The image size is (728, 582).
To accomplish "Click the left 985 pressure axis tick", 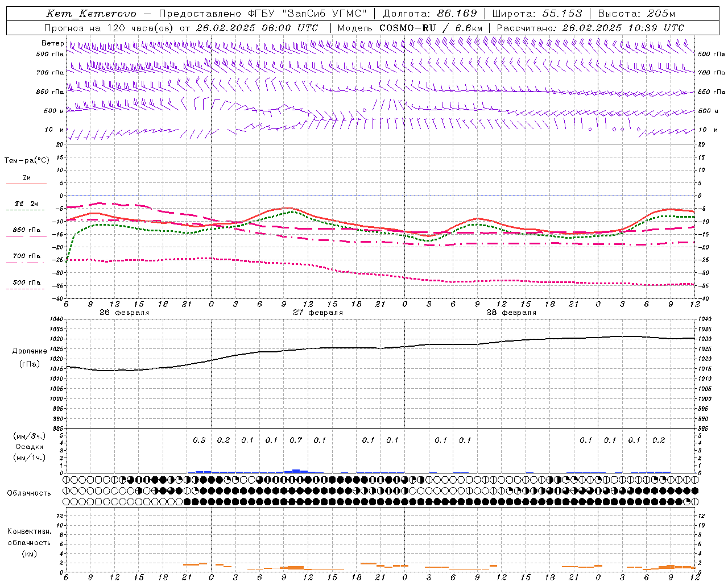I will pos(57,429).
